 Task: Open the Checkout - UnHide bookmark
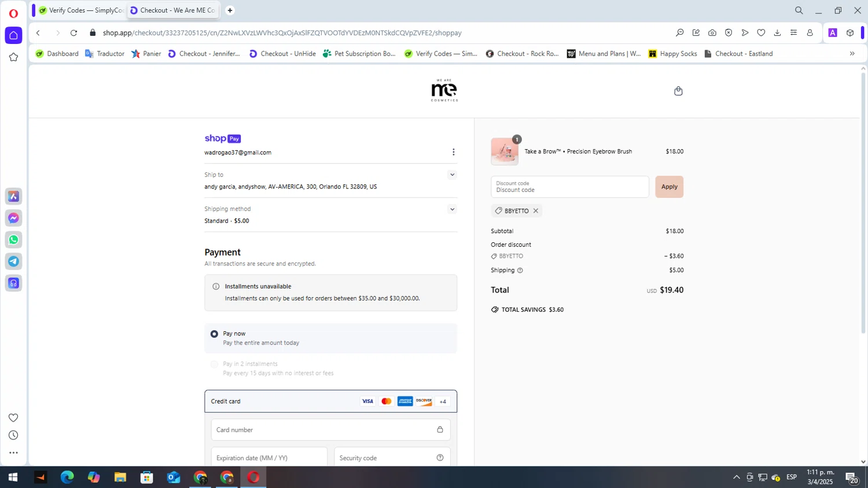(282, 54)
